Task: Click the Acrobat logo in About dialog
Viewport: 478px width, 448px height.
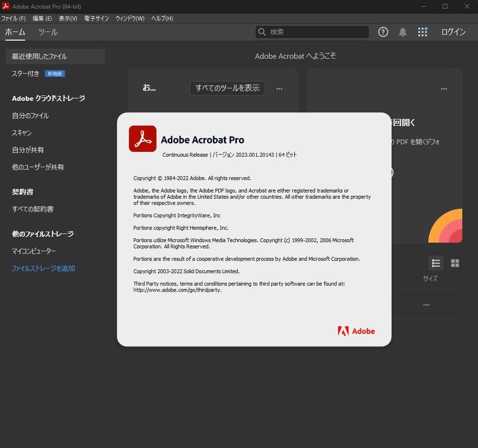Action: tap(142, 139)
